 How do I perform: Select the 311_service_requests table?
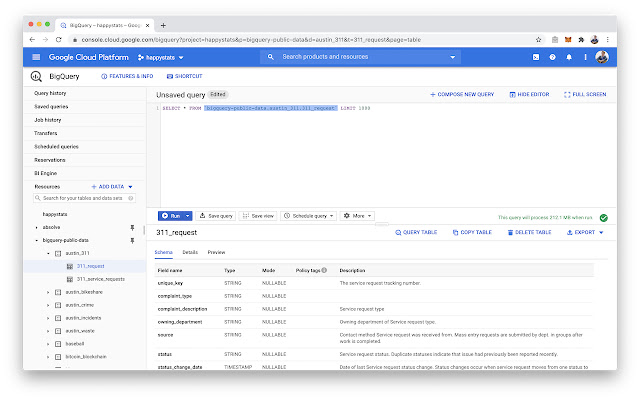click(x=100, y=279)
